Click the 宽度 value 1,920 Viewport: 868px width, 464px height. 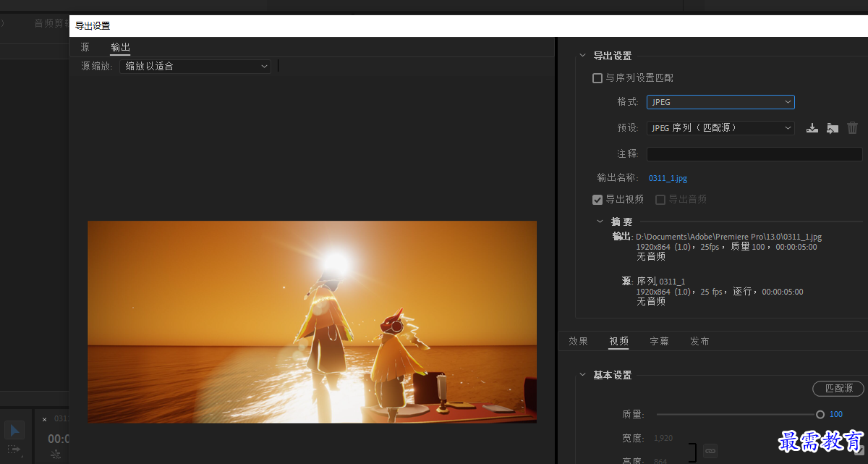pos(663,439)
